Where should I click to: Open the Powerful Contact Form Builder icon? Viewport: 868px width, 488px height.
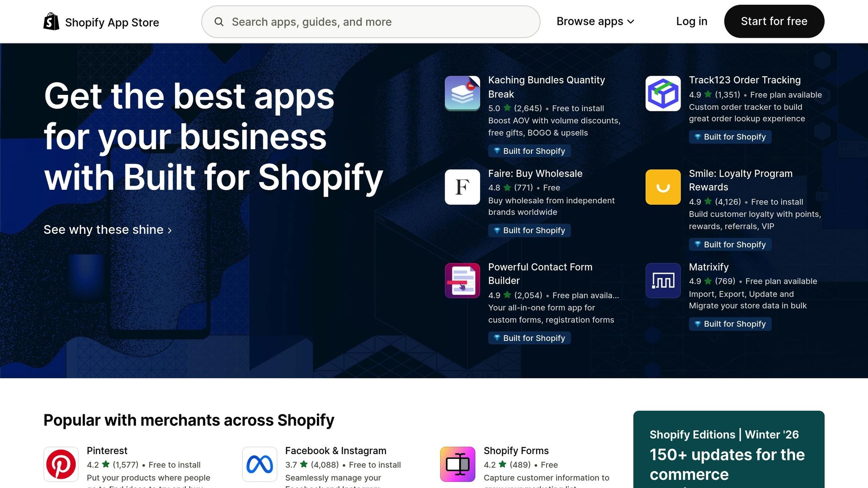pyautogui.click(x=462, y=280)
